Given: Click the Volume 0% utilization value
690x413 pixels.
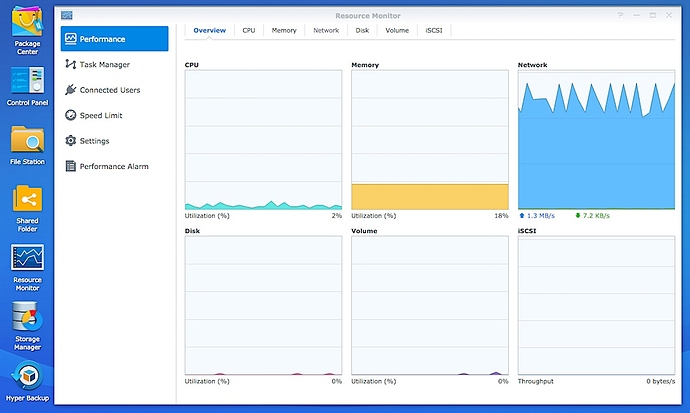Looking at the screenshot, I should (503, 381).
